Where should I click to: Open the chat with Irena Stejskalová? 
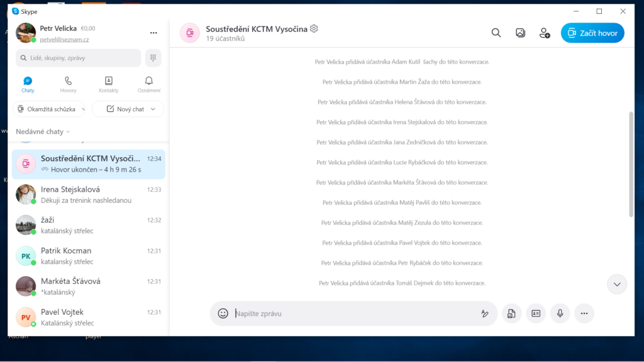pyautogui.click(x=88, y=194)
